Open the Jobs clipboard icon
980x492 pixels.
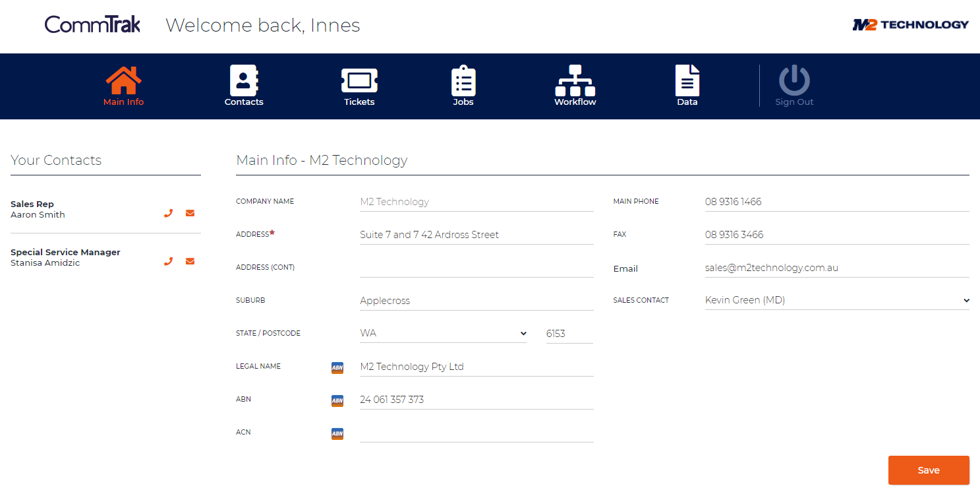pyautogui.click(x=463, y=80)
